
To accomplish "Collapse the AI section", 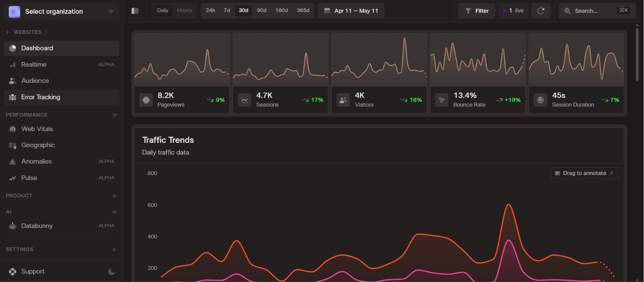I will point(62,212).
